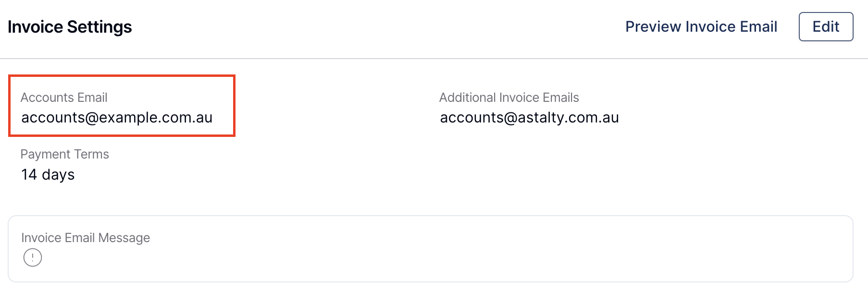Image resolution: width=868 pixels, height=293 pixels.
Task: Click the Invoice Settings heading
Action: pyautogui.click(x=70, y=27)
